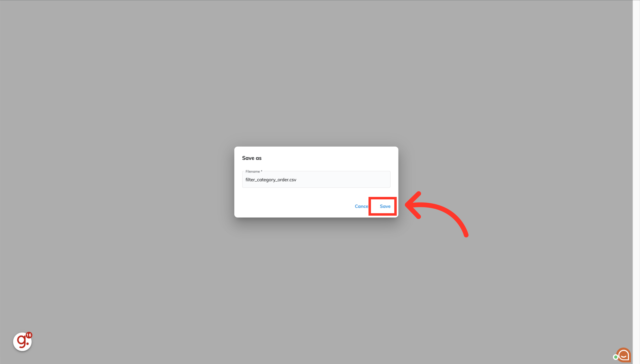Cancel the Save as dialog

coord(362,206)
